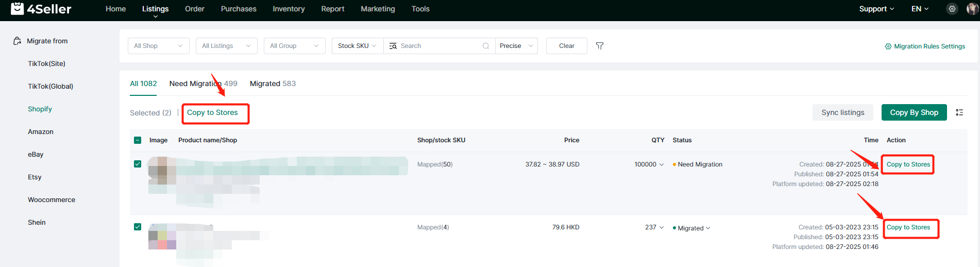Image resolution: width=980 pixels, height=267 pixels.
Task: Select TikTok(Global) in sidebar
Action: (50, 86)
